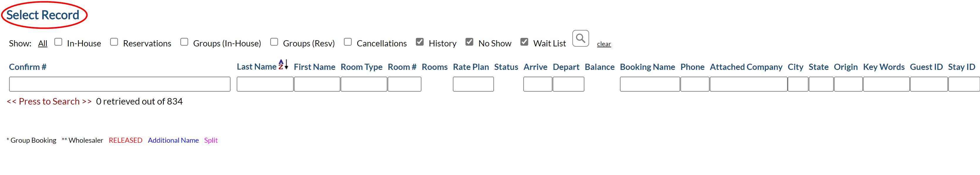
Task: Sort by the Arrive column header
Action: click(x=535, y=67)
